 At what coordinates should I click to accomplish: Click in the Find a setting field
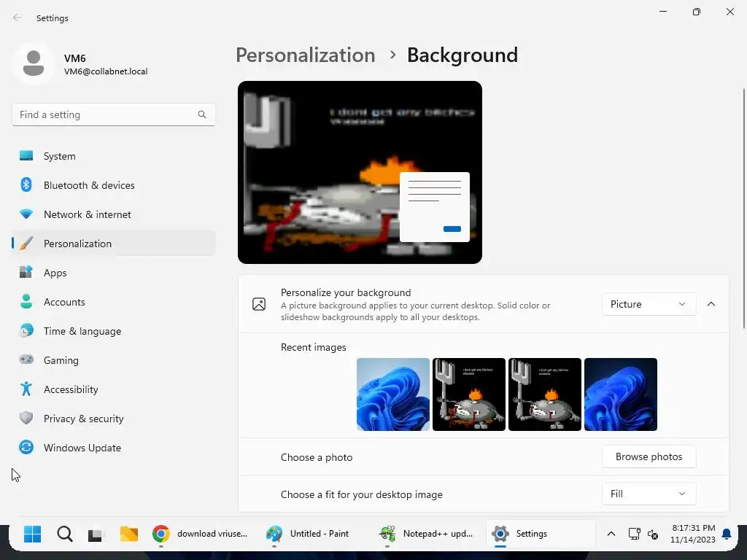[113, 114]
